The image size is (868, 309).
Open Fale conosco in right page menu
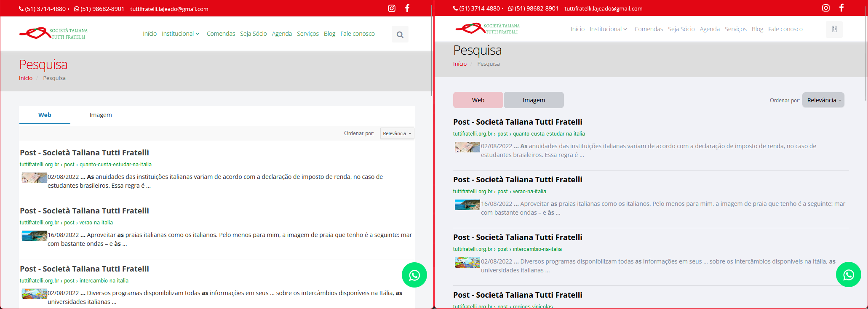[785, 29]
